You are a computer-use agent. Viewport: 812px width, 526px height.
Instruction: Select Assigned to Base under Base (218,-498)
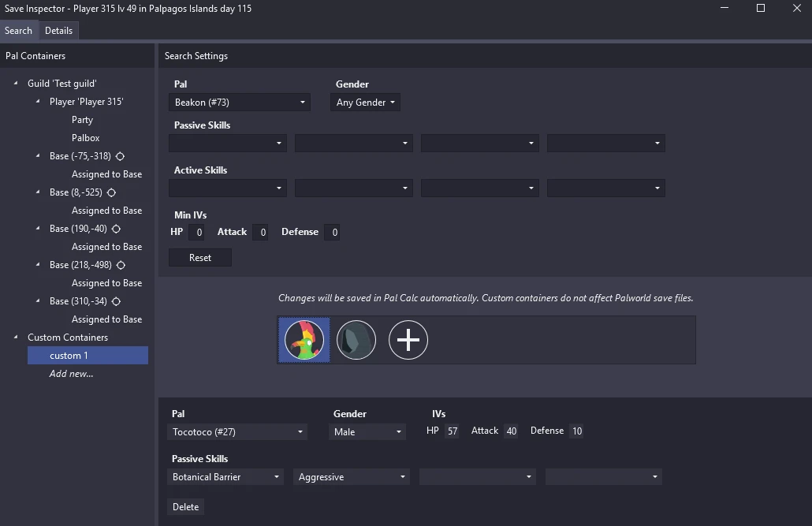[x=106, y=283]
